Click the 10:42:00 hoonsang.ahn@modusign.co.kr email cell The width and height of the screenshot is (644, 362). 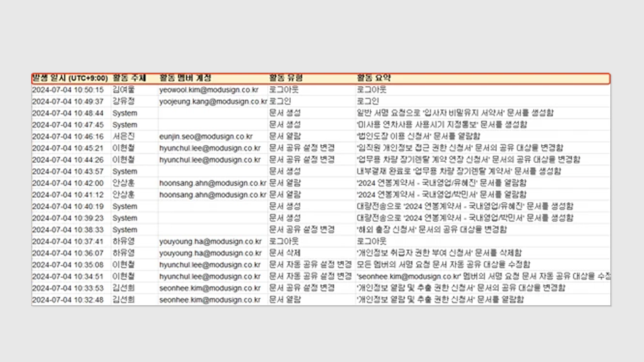click(x=213, y=183)
